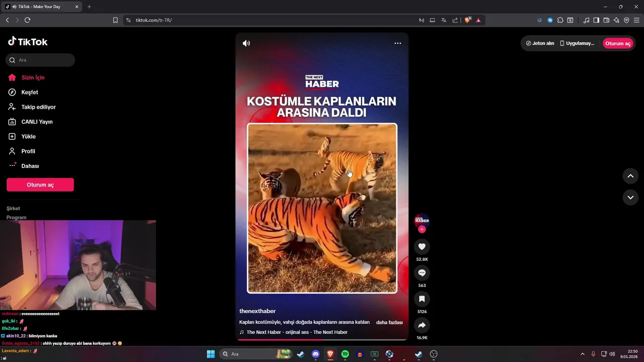This screenshot has height=362, width=644.
Task: Expand caption with daha fazlası
Action: 389,322
